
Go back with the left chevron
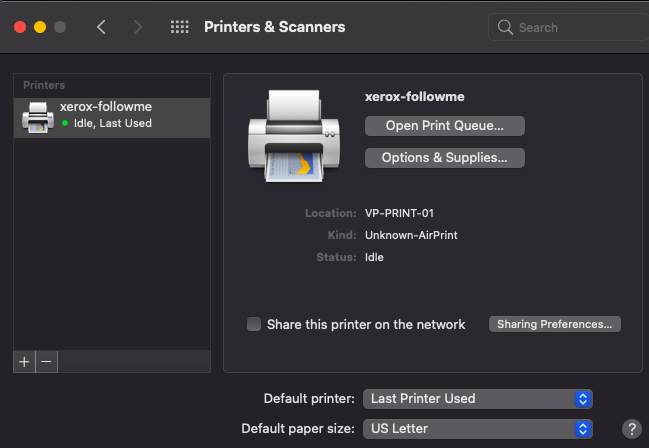(101, 27)
